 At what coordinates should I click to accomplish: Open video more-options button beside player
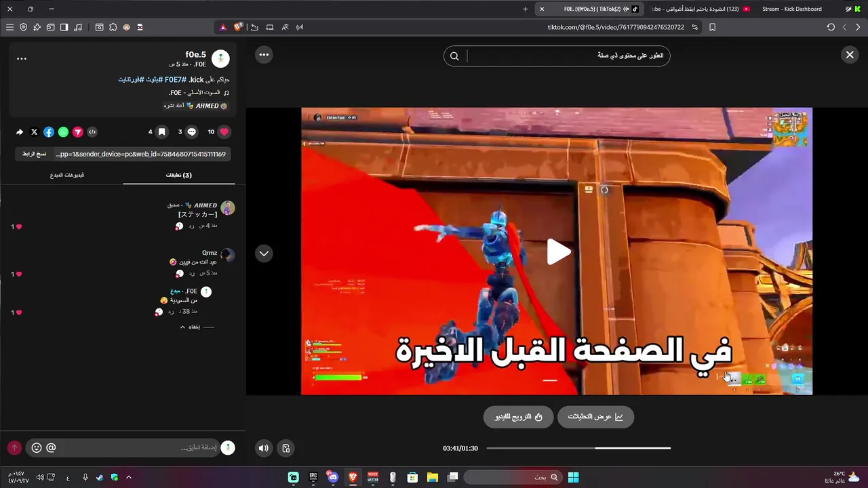(x=264, y=55)
